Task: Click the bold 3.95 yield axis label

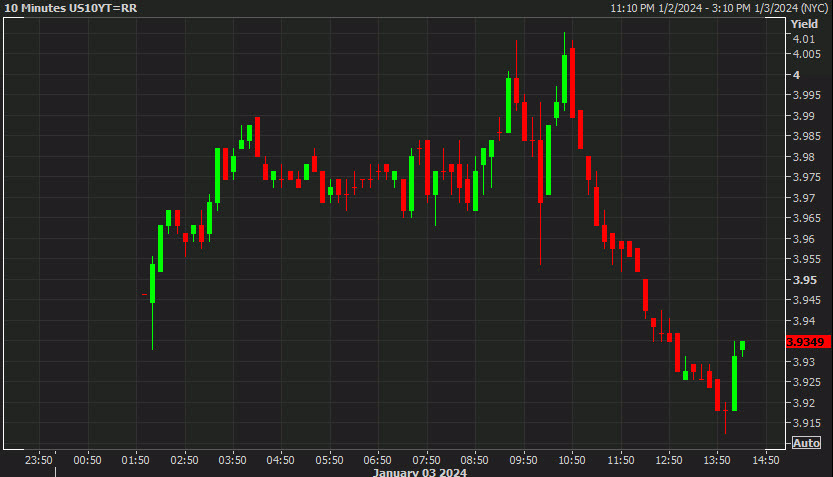Action: click(805, 279)
